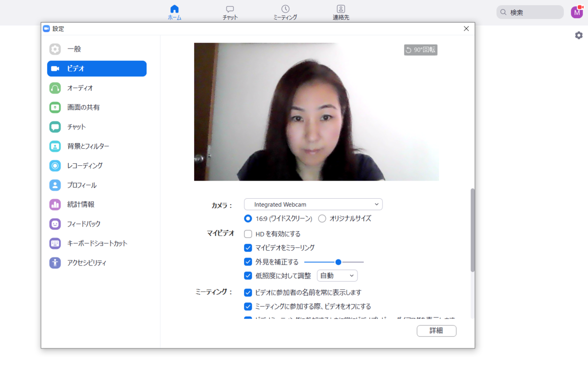Click the 背景とフィルター icon
The height and width of the screenshot is (368, 588).
(55, 146)
